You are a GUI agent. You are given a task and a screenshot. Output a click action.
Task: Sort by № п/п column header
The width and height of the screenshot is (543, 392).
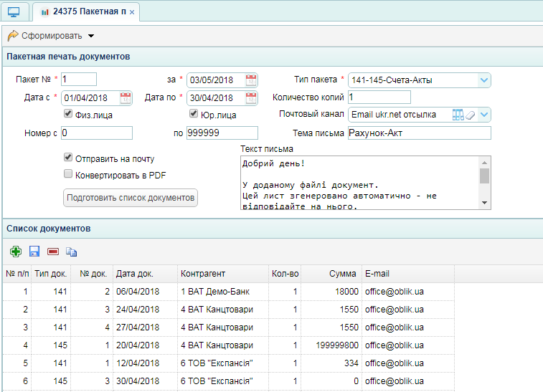point(17,274)
